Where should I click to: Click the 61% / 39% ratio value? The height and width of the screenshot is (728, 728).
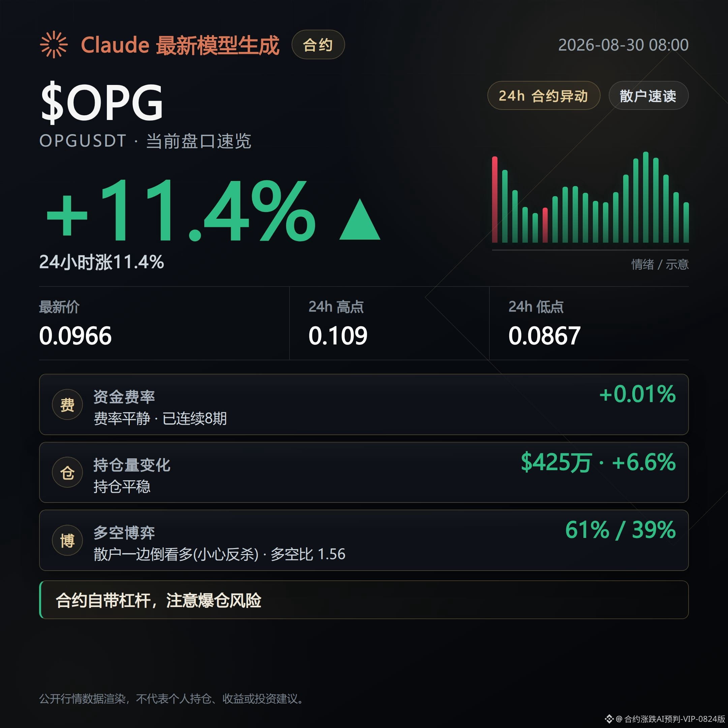[620, 530]
